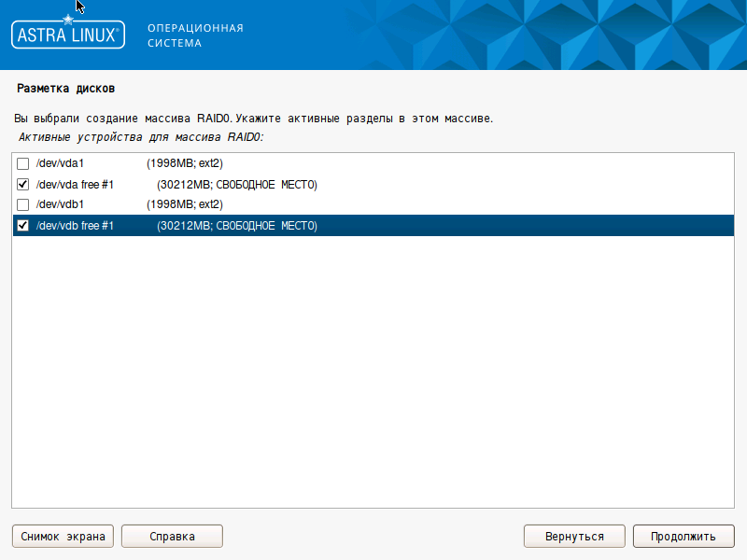
Task: Select the /dev/vdb1 device name
Action: 60,204
